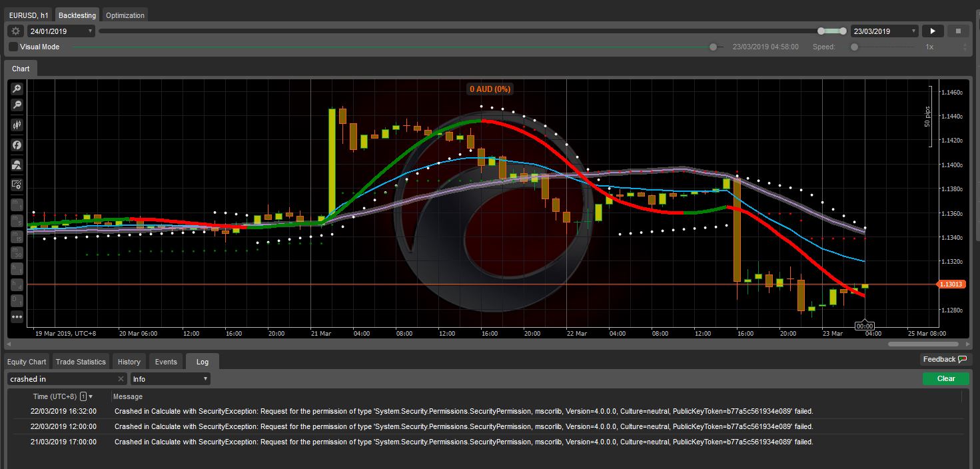Open chart viewing options icon

pyautogui.click(x=17, y=185)
